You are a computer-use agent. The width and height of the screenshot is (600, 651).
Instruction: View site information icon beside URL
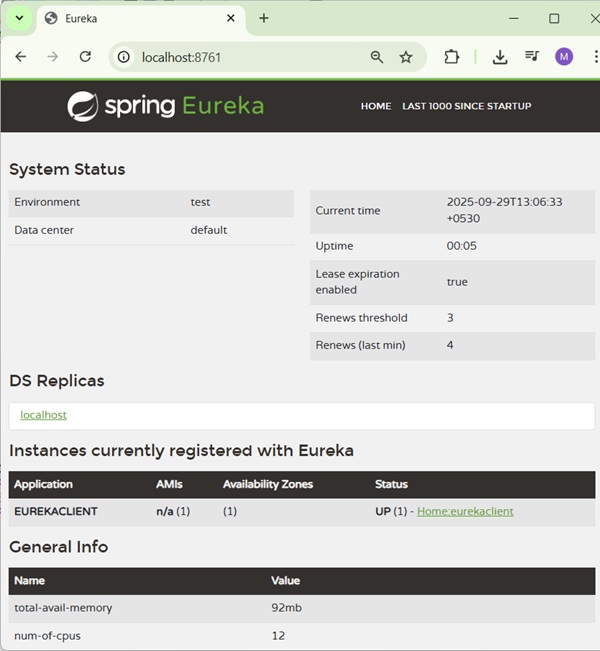124,57
